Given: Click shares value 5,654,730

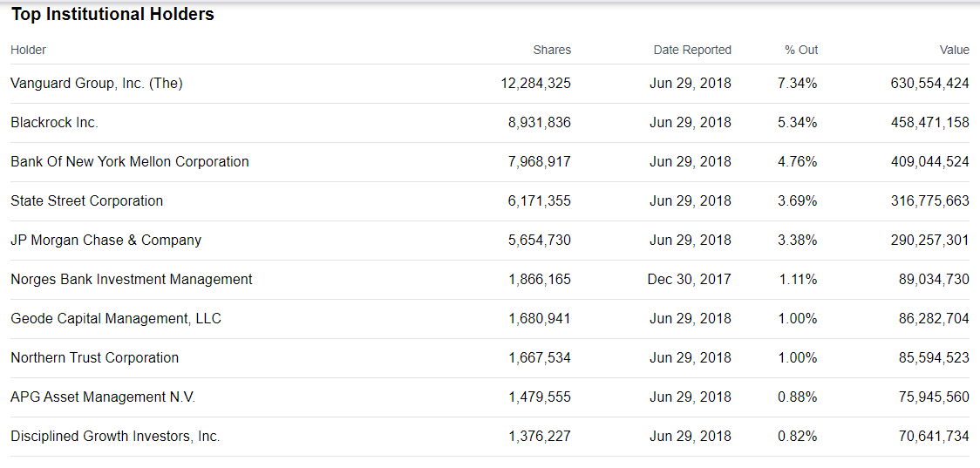Looking at the screenshot, I should pyautogui.click(x=540, y=241).
